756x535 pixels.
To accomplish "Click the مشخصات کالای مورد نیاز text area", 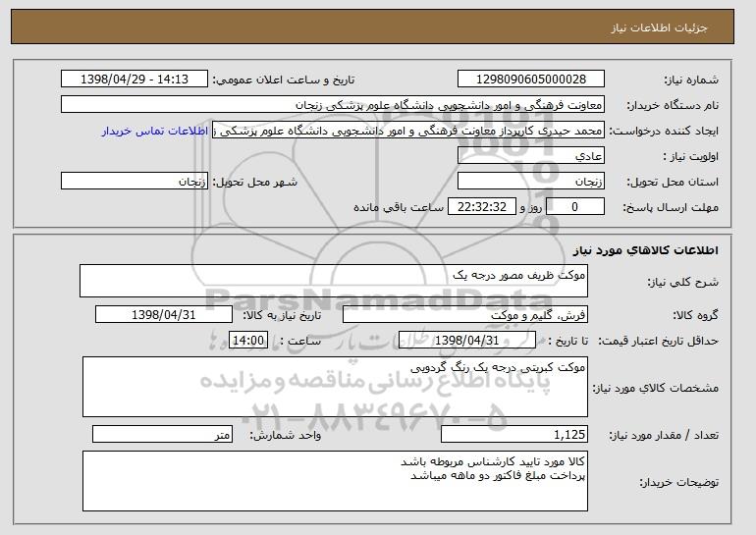I will coord(335,387).
